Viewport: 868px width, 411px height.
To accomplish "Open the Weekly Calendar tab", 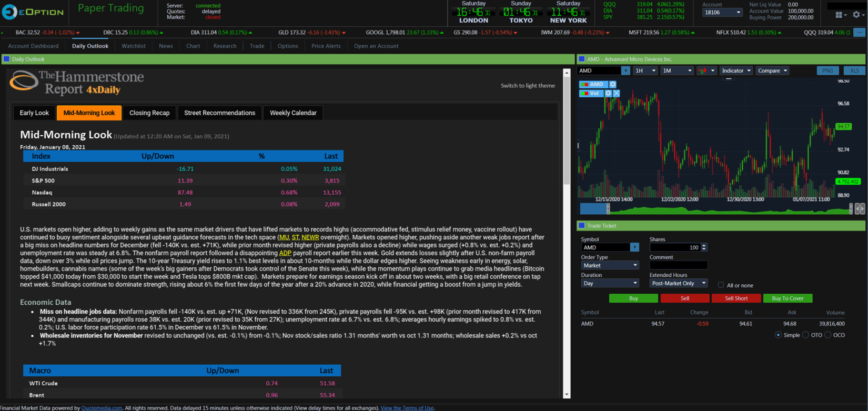I will coord(293,113).
